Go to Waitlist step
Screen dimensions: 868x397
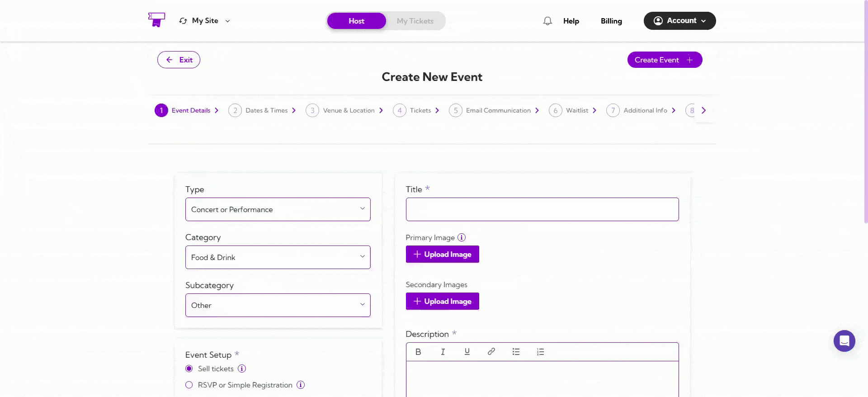[x=573, y=110]
